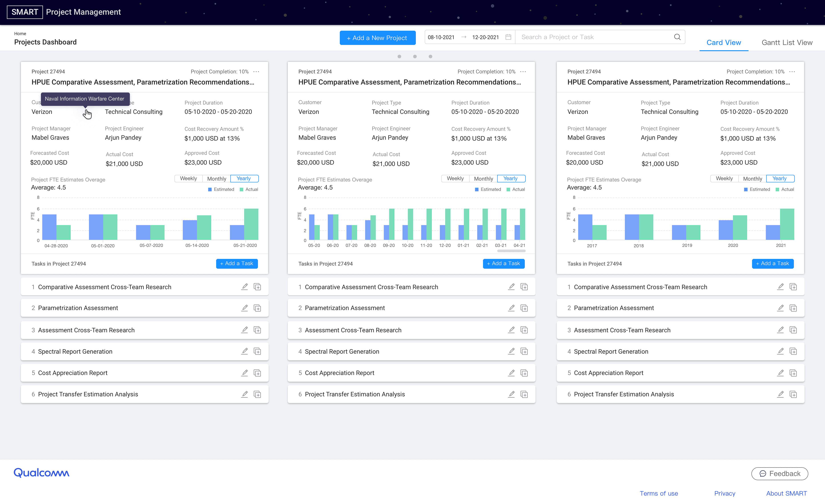Select Yearly in first card FTE chart

point(244,179)
